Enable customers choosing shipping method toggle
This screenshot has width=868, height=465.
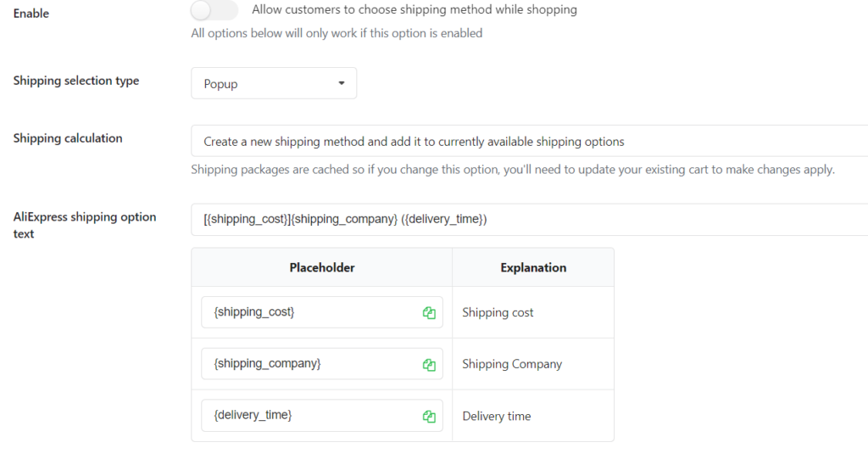coord(214,10)
